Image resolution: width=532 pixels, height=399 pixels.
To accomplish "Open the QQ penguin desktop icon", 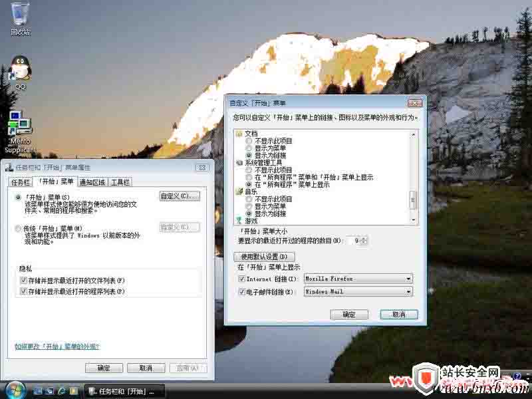I will 20,69.
